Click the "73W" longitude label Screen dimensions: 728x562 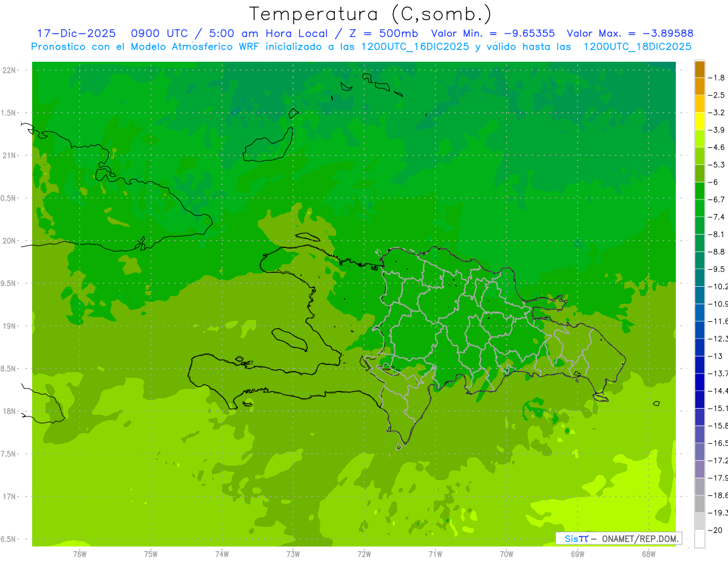point(293,554)
